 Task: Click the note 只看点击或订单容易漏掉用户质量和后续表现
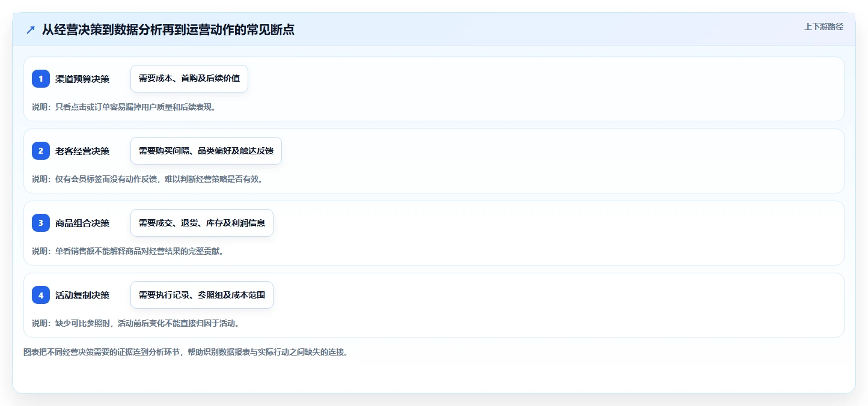[x=124, y=107]
